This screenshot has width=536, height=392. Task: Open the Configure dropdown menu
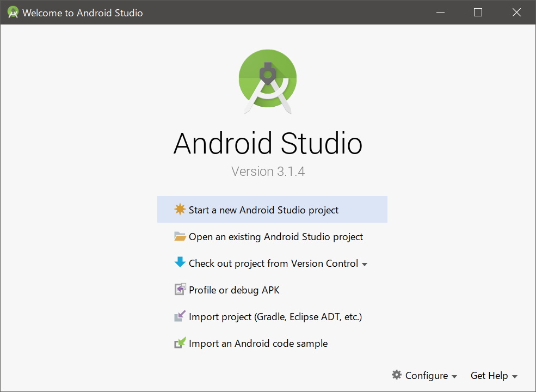[x=455, y=375]
